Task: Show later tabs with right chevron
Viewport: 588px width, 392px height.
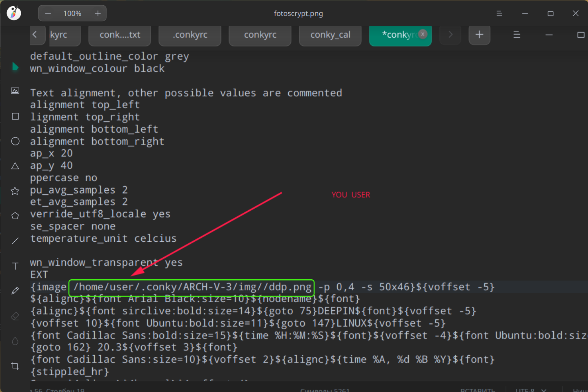Action: [x=450, y=35]
